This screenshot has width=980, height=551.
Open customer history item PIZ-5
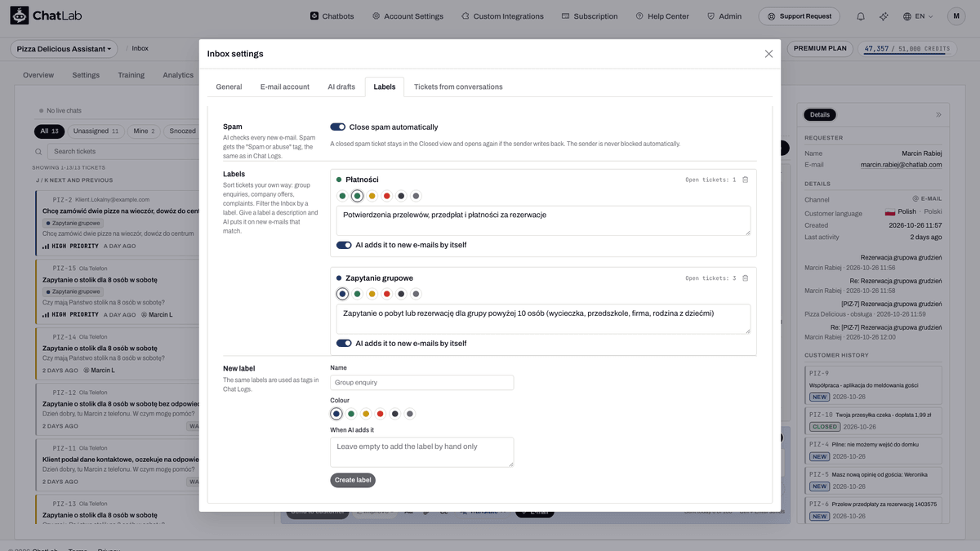coord(873,480)
